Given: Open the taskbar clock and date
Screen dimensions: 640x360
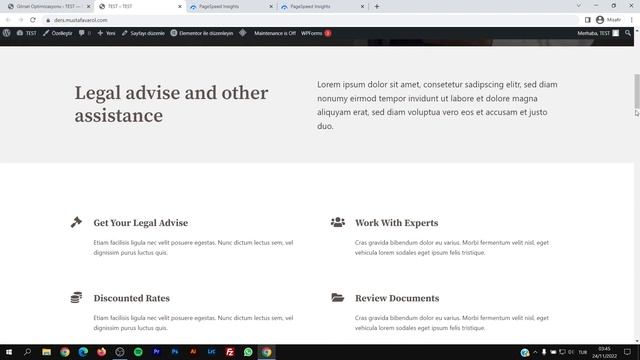Looking at the screenshot, I should (604, 352).
